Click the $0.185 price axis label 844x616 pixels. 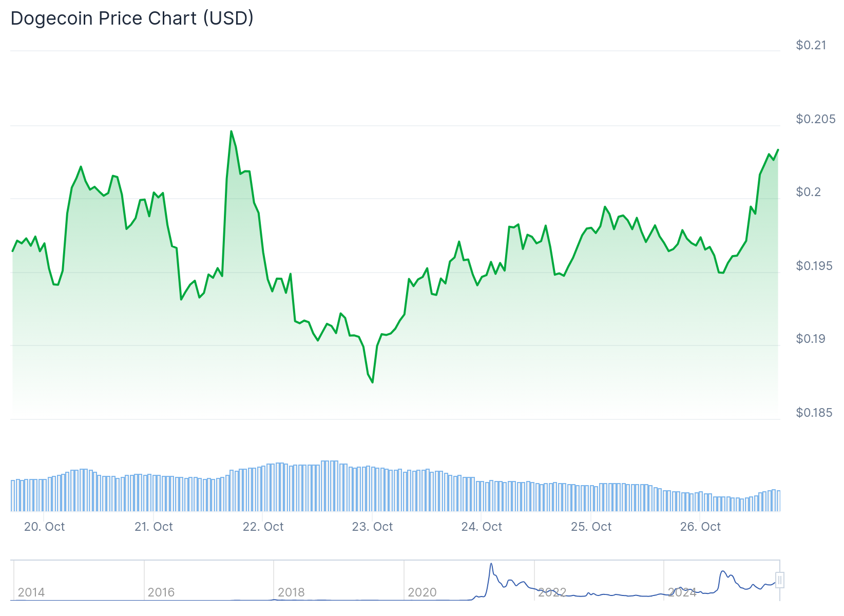(x=814, y=413)
